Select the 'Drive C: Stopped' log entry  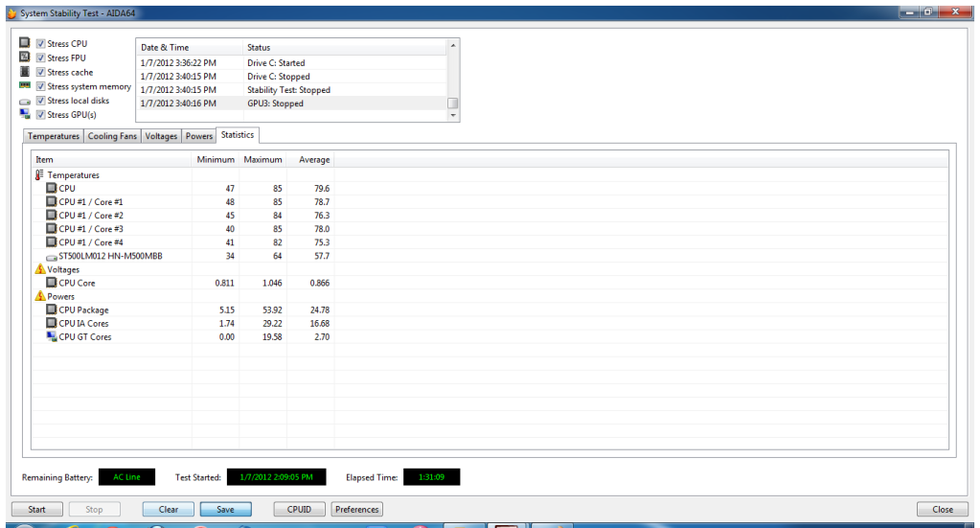point(292,77)
